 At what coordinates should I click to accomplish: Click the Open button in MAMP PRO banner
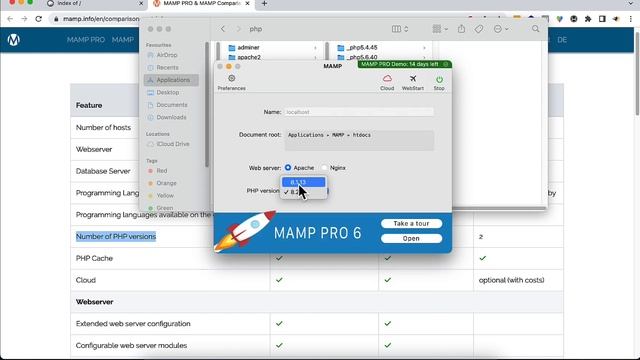[411, 238]
